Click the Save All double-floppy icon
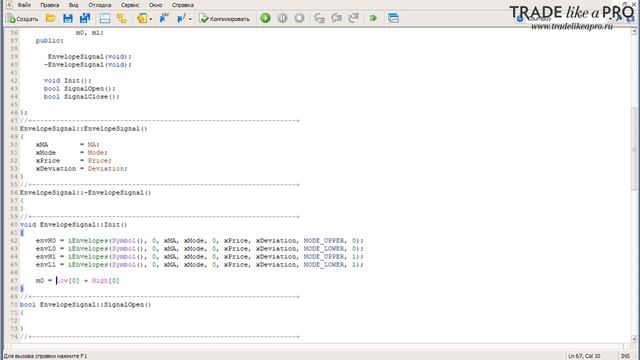 tap(85, 18)
